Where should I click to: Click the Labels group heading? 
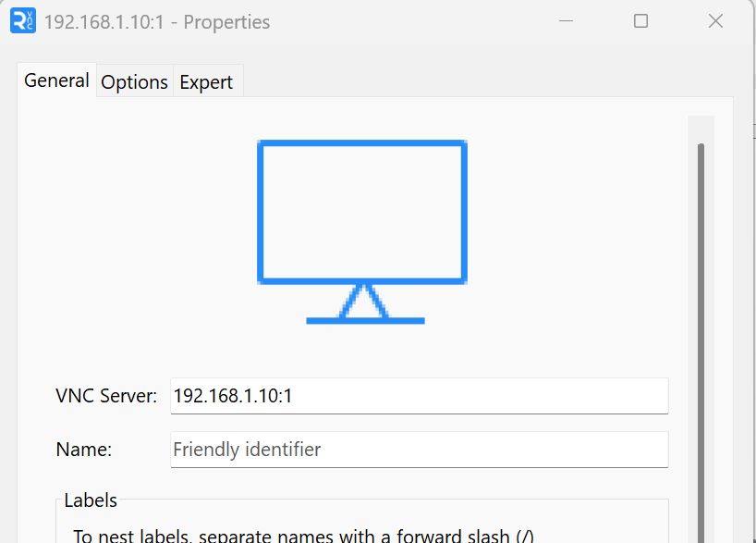click(91, 500)
